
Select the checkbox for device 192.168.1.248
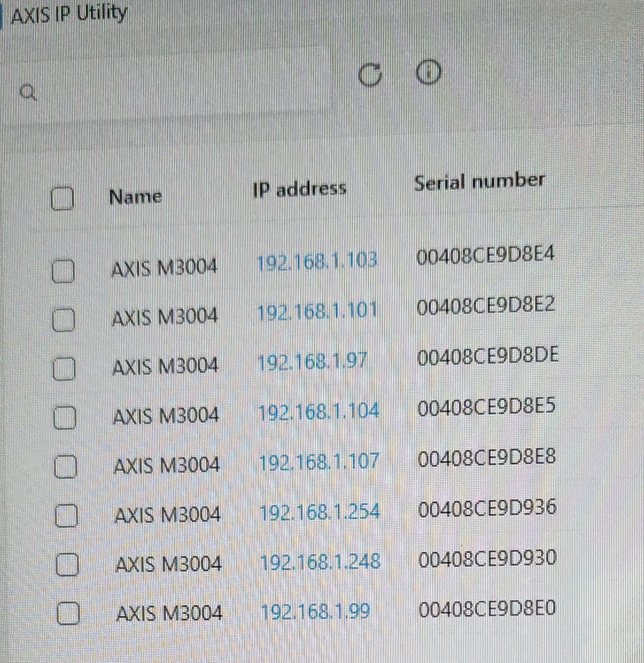tap(67, 564)
